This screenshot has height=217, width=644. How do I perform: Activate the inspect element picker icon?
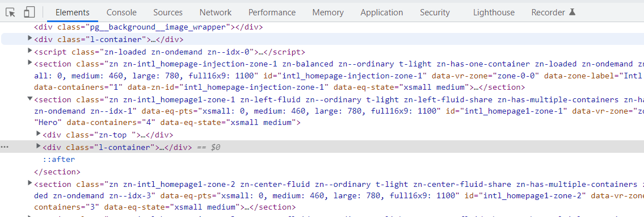[11, 12]
